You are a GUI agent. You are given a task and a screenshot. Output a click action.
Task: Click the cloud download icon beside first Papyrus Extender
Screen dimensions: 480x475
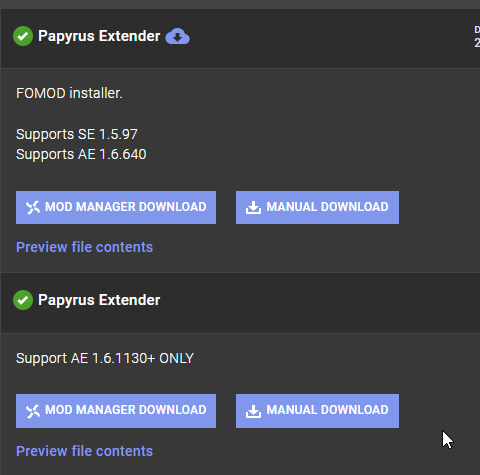(177, 36)
